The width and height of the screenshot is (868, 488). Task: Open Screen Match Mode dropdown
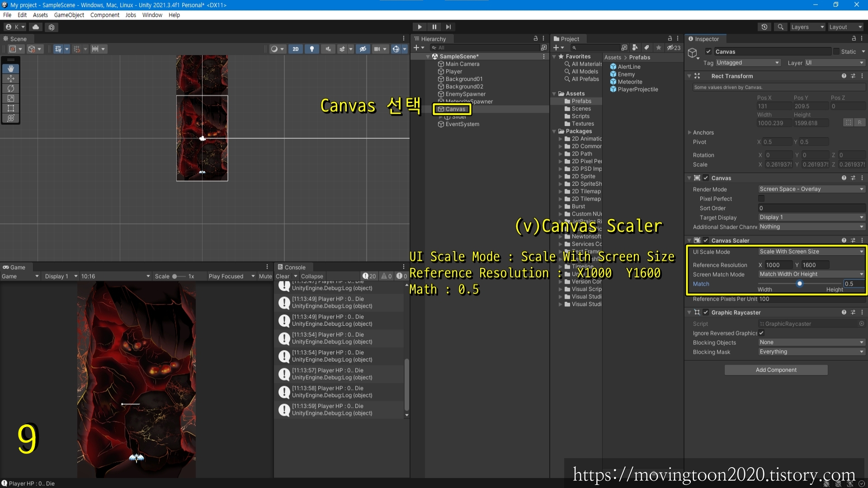811,274
